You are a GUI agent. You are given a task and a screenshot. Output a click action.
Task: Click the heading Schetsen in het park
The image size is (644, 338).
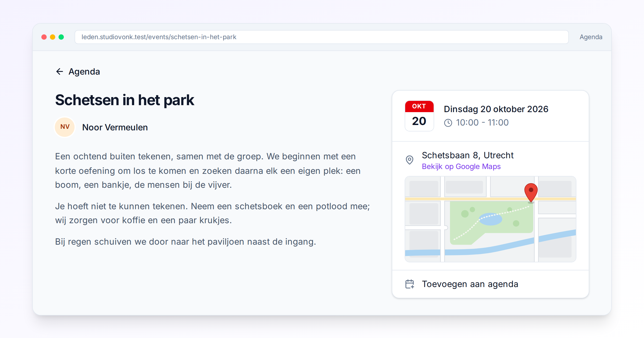coord(125,100)
